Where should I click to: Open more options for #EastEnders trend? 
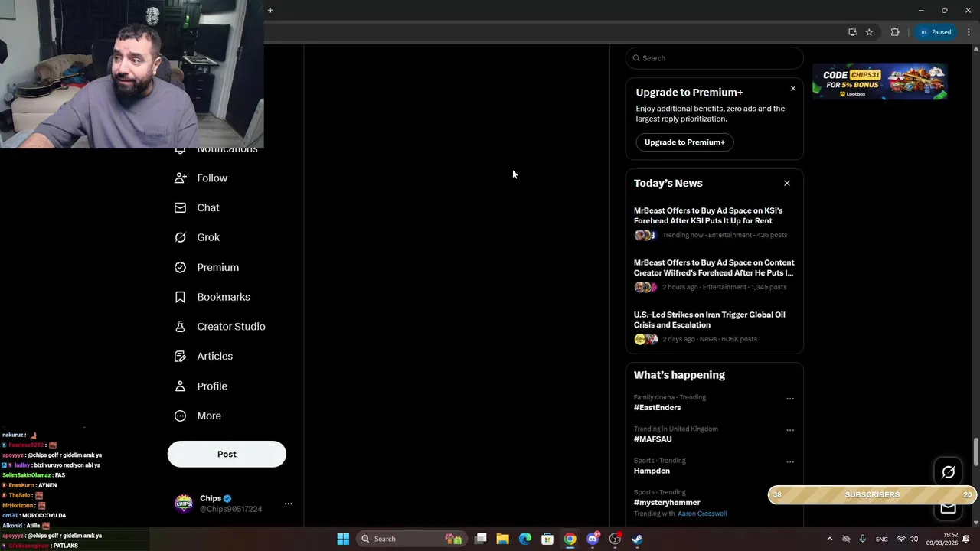click(790, 399)
